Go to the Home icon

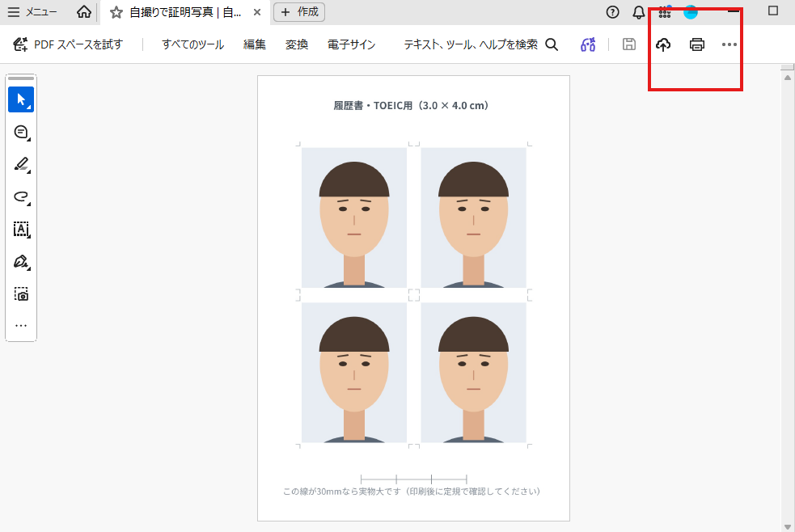tap(83, 12)
